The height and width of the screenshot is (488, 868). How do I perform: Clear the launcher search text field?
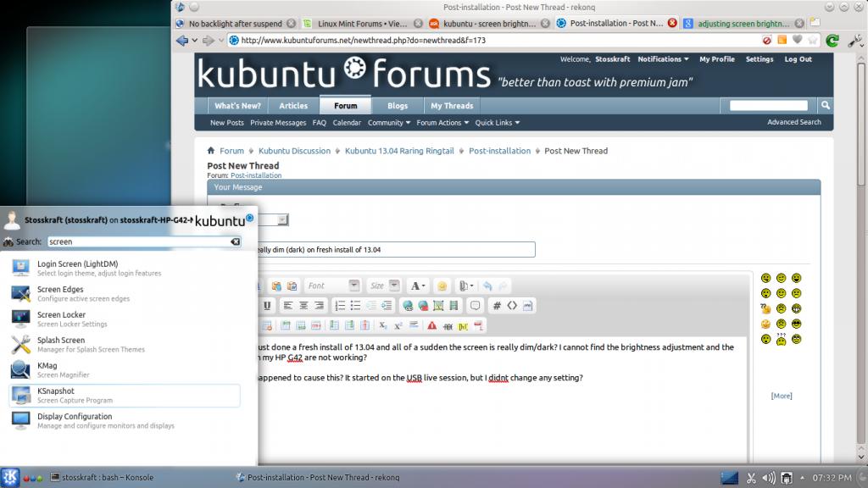[236, 241]
